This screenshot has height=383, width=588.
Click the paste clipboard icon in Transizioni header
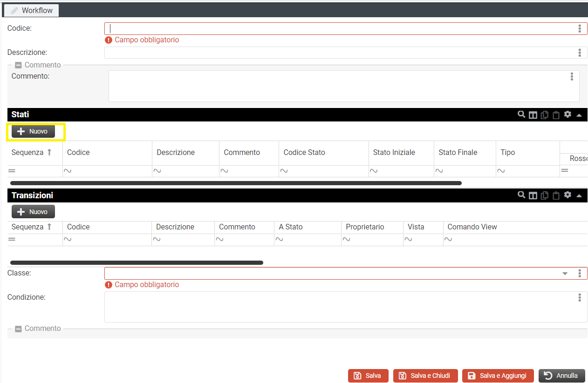click(x=556, y=195)
